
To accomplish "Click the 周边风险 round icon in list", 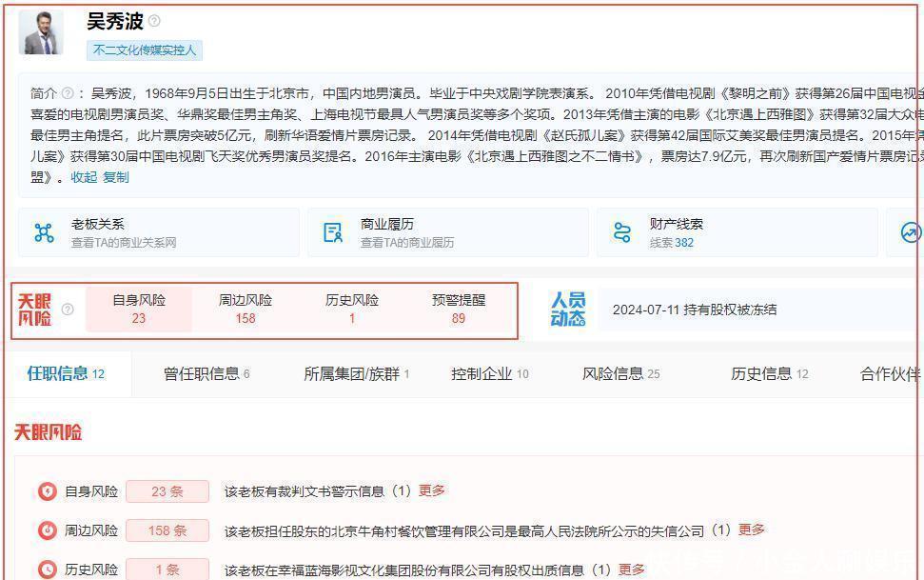I will click(x=48, y=530).
